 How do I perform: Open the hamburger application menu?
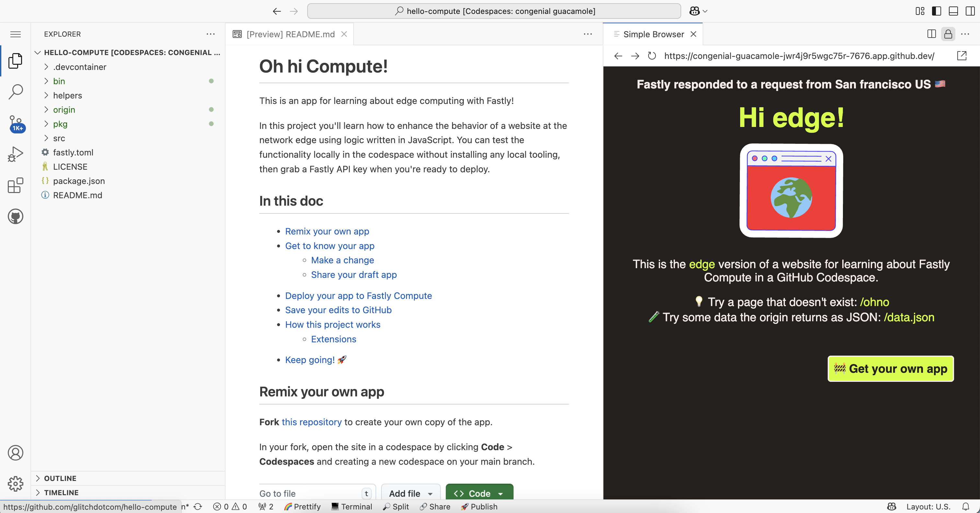pyautogui.click(x=15, y=34)
